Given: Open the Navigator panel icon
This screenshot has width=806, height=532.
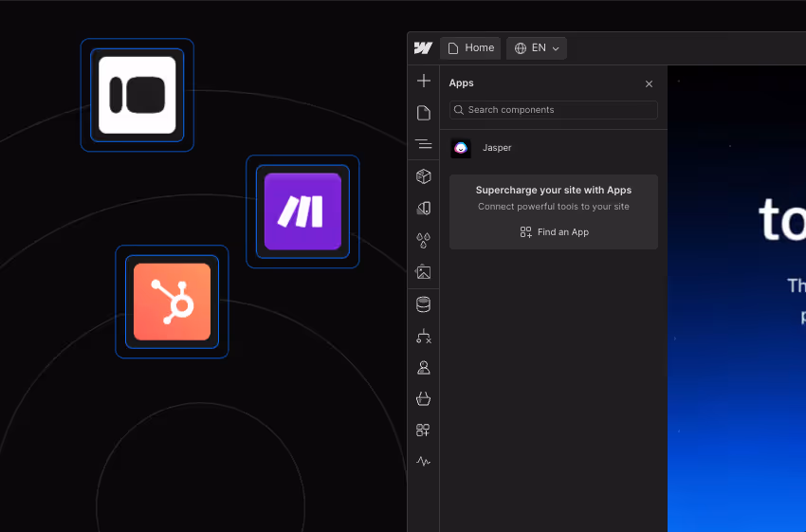Looking at the screenshot, I should (424, 144).
